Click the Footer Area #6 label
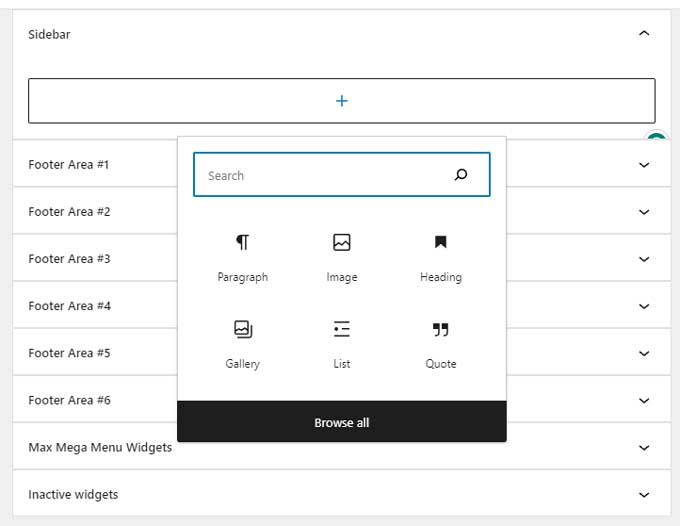Screen dimensions: 680x526 [69, 400]
